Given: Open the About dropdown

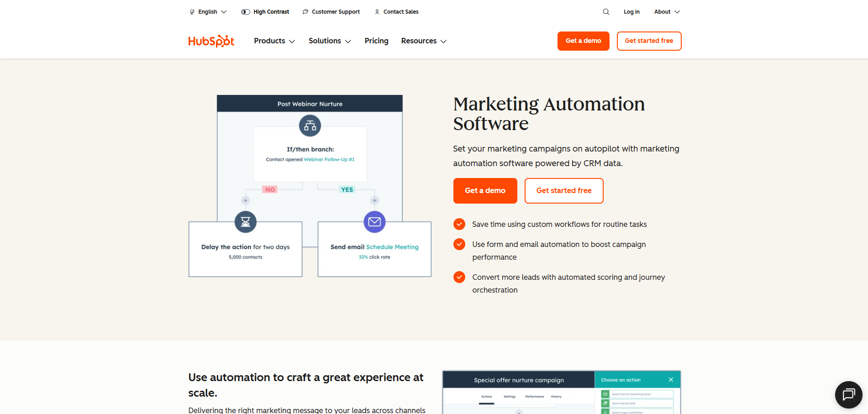Looking at the screenshot, I should click(x=666, y=11).
